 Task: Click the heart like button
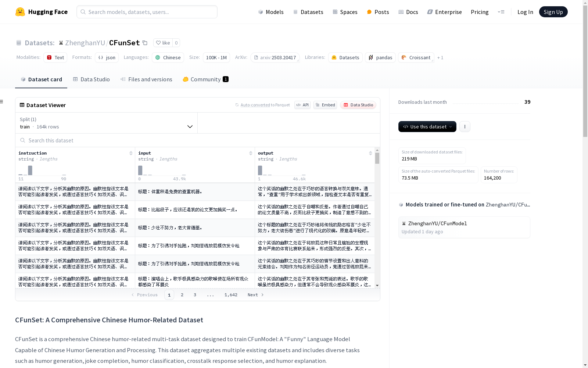click(x=163, y=43)
